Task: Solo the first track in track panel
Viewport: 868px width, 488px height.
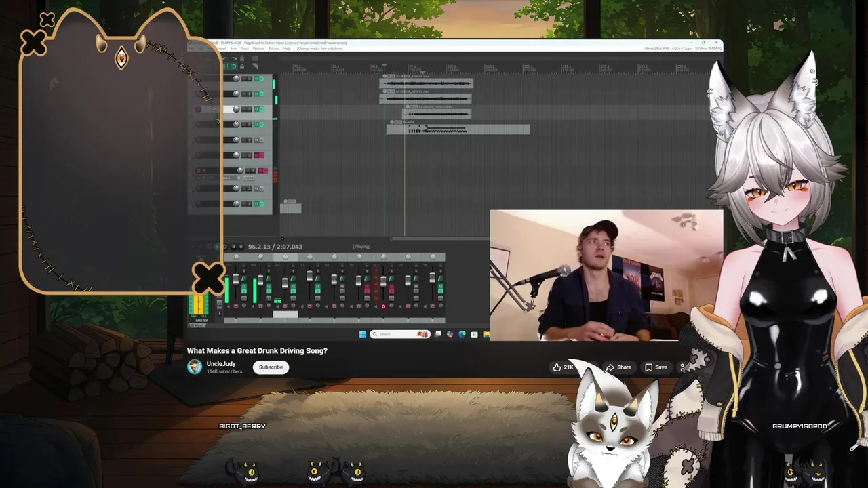Action: pos(250,79)
